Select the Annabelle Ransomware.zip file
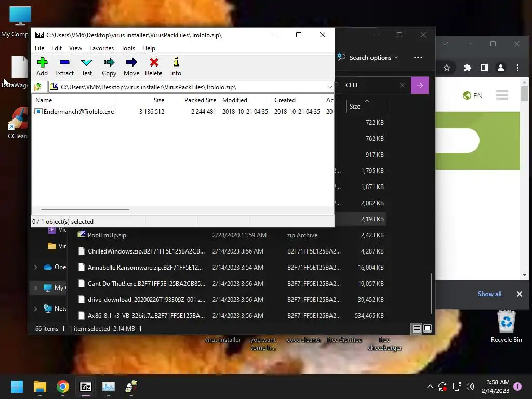 (x=231, y=268)
